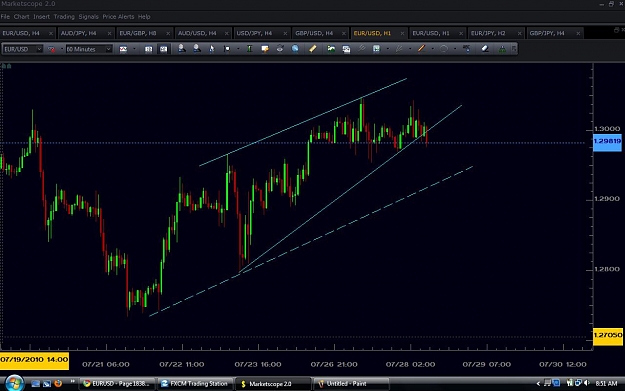Switch to FXCM Trading Station in taskbar

pyautogui.click(x=194, y=384)
